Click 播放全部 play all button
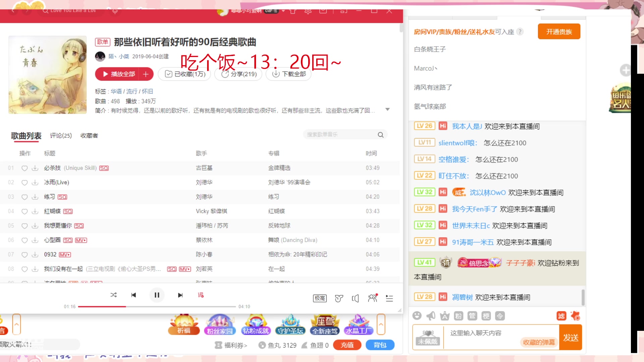644x362 pixels. [x=117, y=74]
